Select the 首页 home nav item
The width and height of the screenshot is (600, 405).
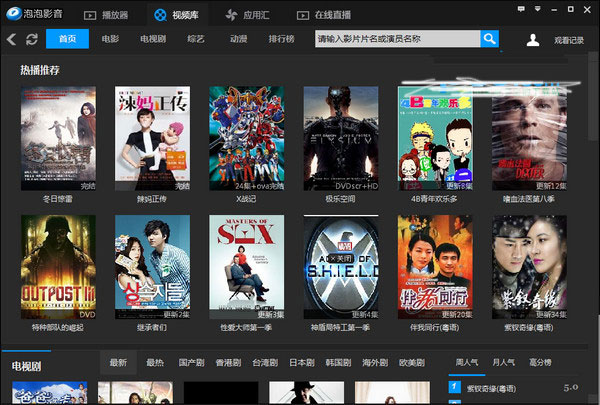click(67, 39)
